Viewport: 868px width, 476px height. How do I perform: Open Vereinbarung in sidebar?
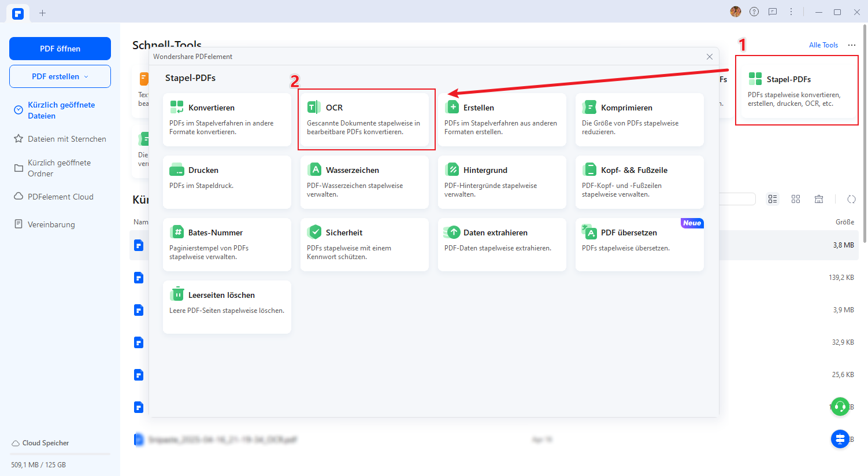pyautogui.click(x=44, y=224)
